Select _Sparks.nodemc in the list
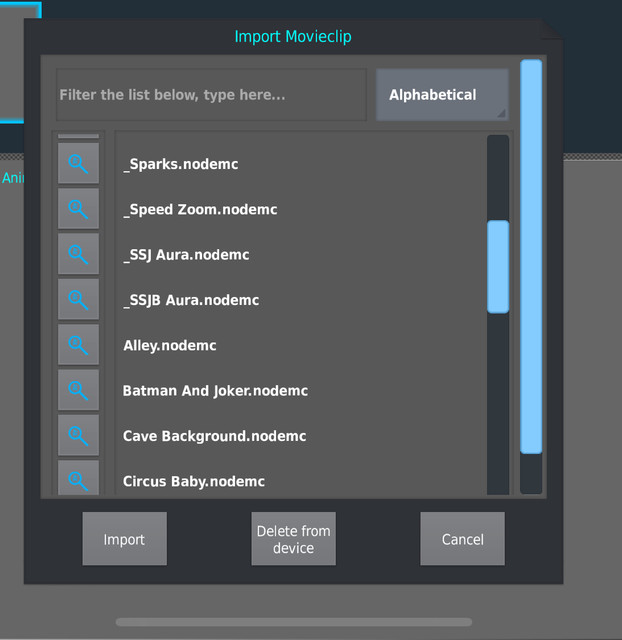 tap(301, 164)
